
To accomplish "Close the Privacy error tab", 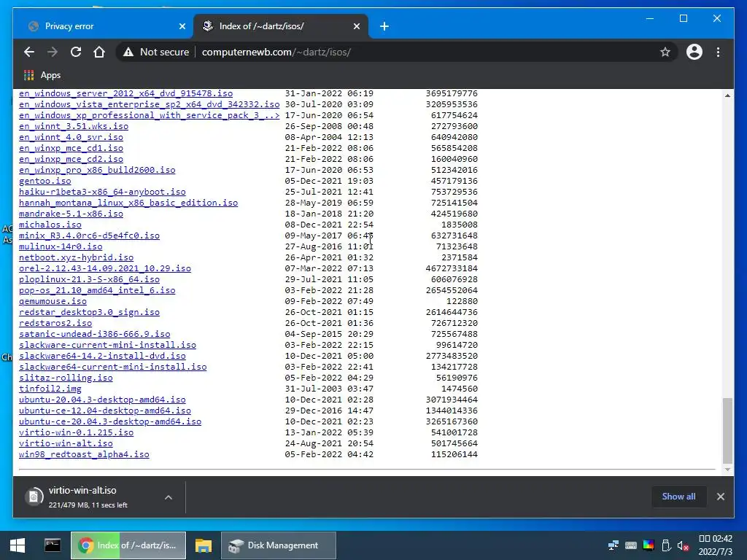I will (182, 26).
